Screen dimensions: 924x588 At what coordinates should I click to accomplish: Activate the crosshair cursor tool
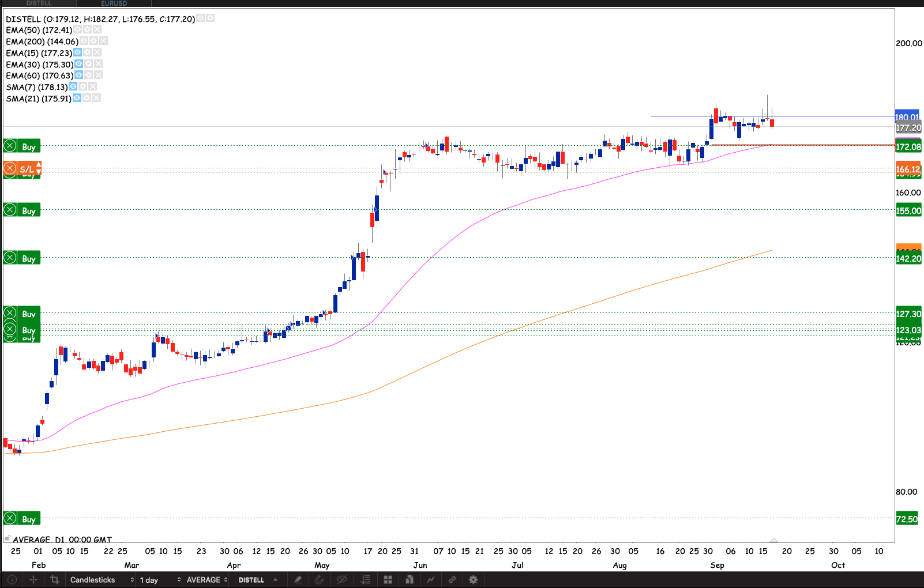tap(33, 580)
